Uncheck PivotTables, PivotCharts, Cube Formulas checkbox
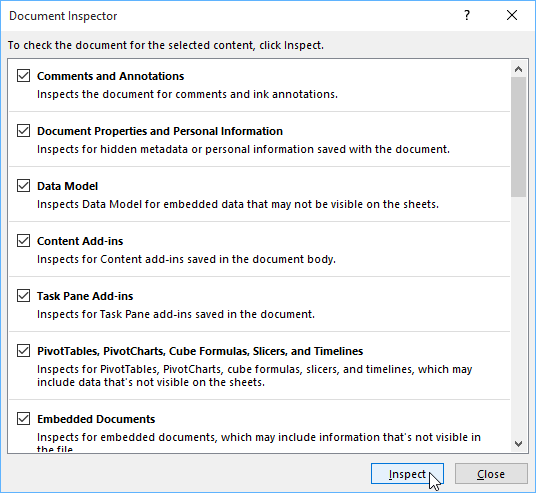The width and height of the screenshot is (536, 493). (23, 351)
